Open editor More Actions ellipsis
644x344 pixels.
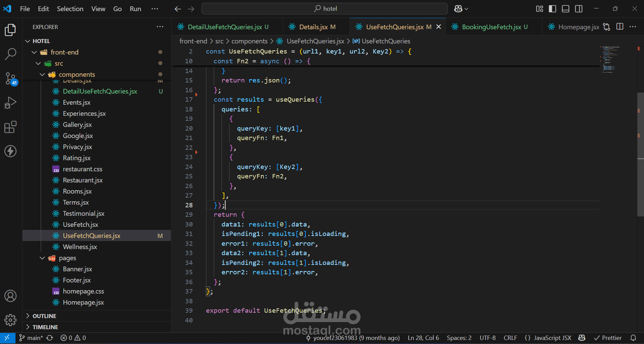click(633, 27)
